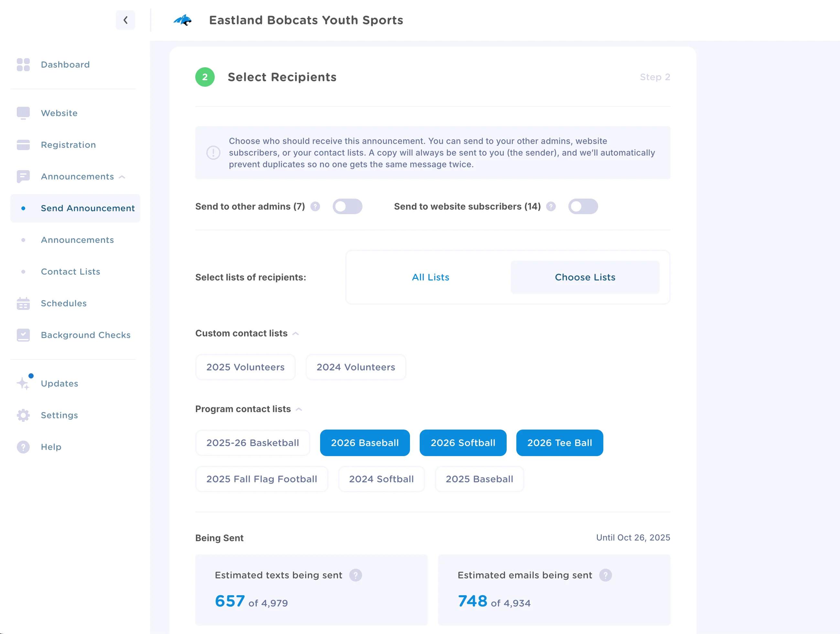840x634 pixels.
Task: Click the Settings gear icon
Action: coord(23,415)
